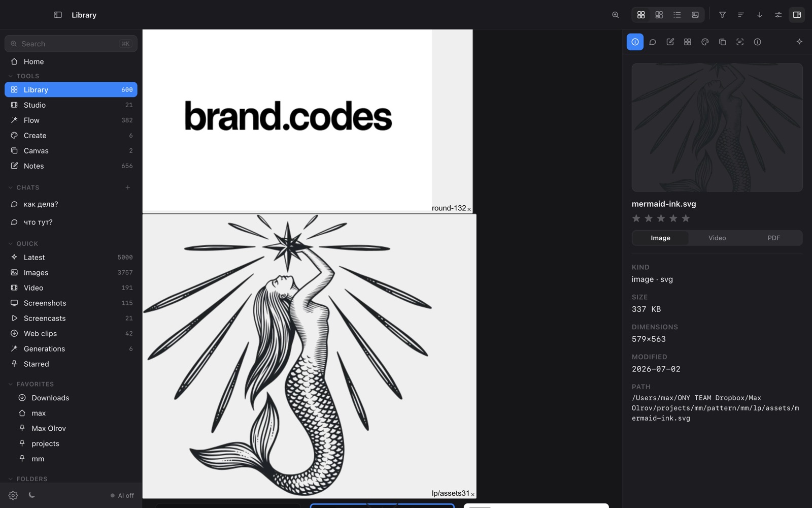Image resolution: width=812 pixels, height=508 pixels.
Task: Open projects pinned favorite
Action: coord(71,443)
